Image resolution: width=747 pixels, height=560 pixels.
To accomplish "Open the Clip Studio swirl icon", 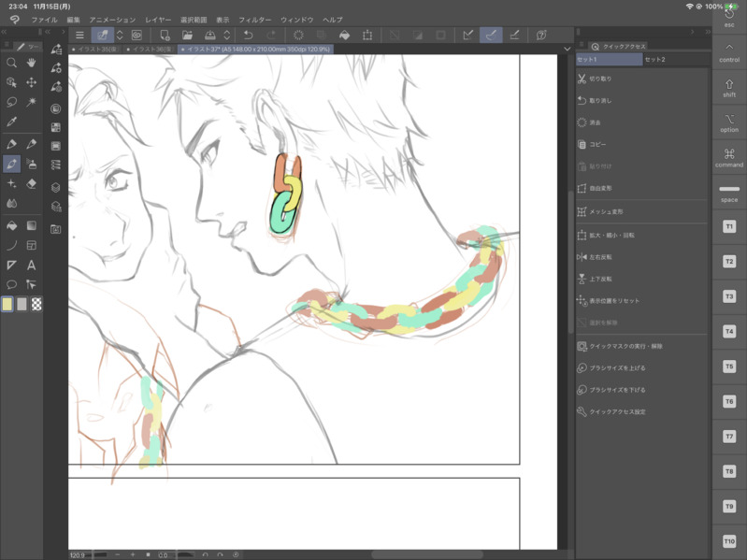I will 136,36.
